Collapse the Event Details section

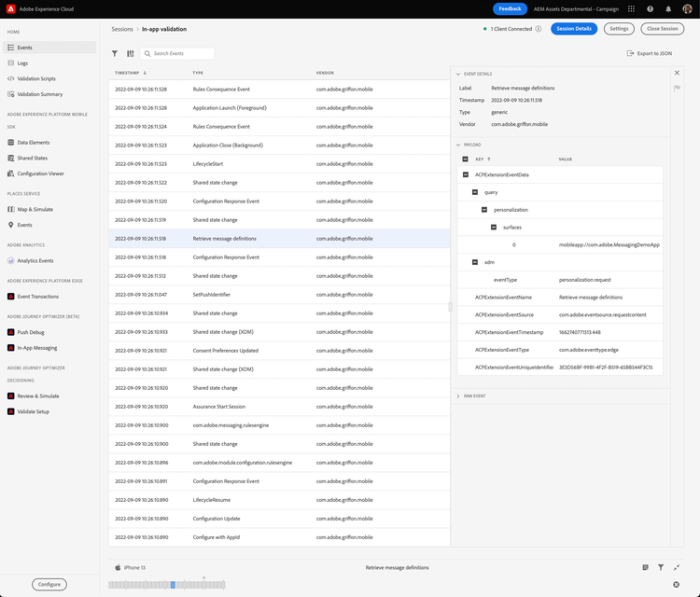tap(458, 74)
